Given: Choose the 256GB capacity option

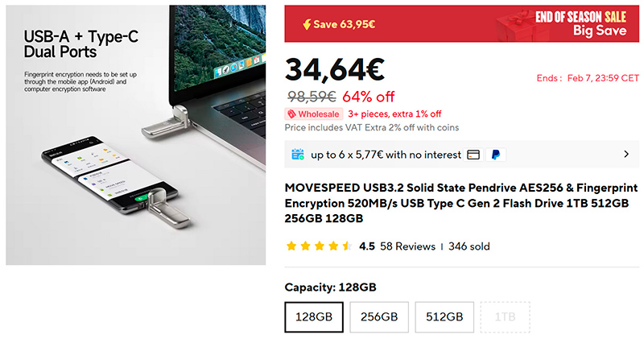Looking at the screenshot, I should (379, 316).
